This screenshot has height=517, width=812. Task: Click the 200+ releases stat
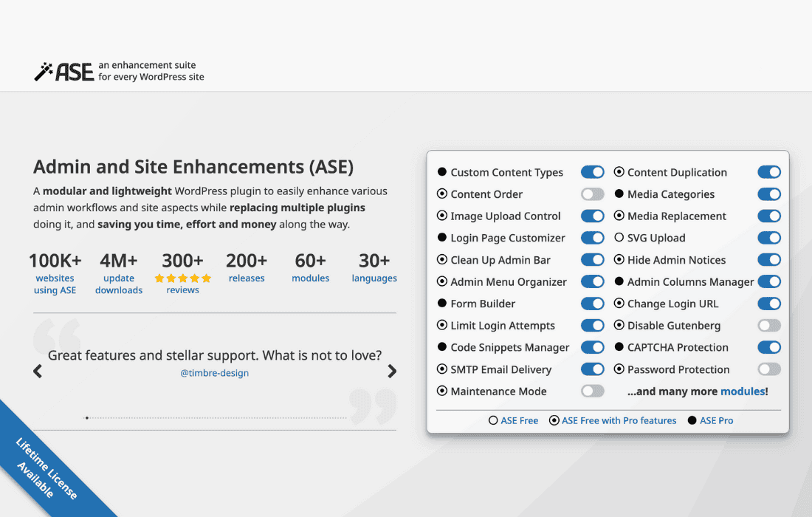click(247, 267)
